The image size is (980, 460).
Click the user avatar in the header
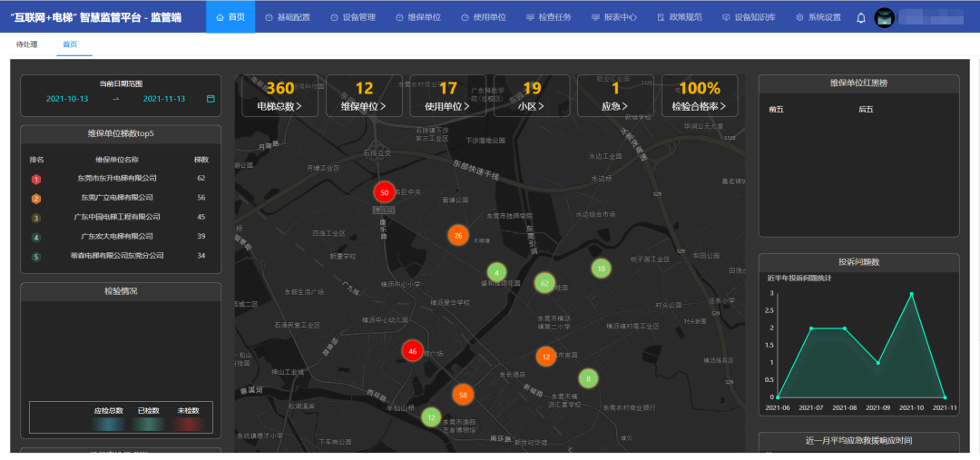pyautogui.click(x=885, y=17)
